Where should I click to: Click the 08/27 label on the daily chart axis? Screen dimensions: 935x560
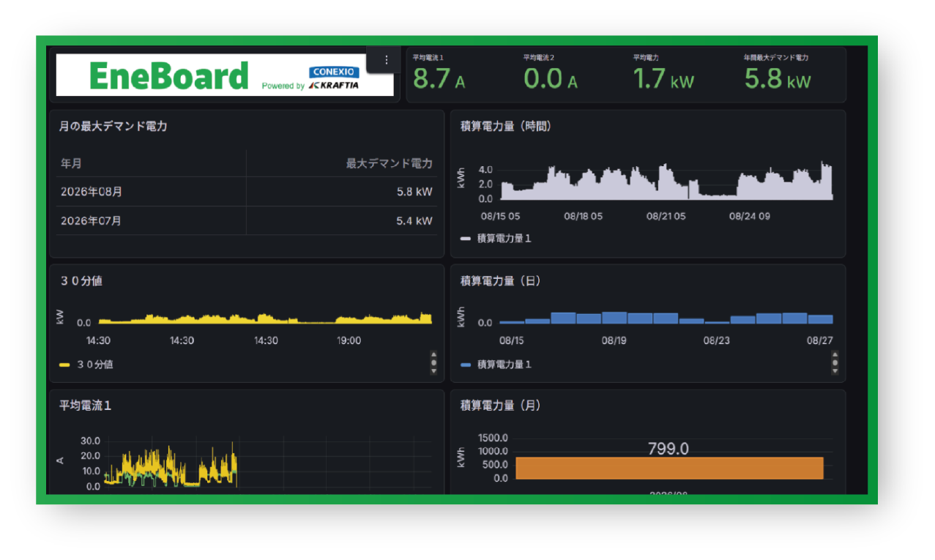tap(820, 340)
